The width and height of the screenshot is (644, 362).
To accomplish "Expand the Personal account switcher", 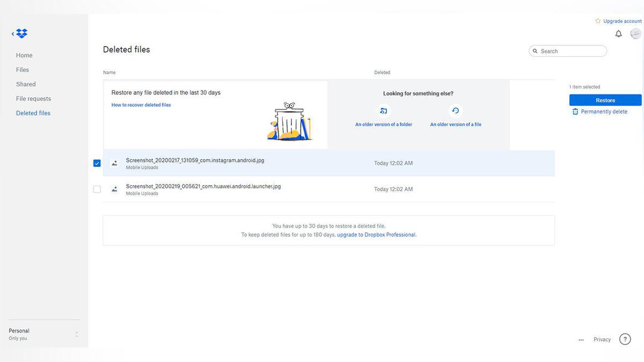I will pyautogui.click(x=76, y=334).
